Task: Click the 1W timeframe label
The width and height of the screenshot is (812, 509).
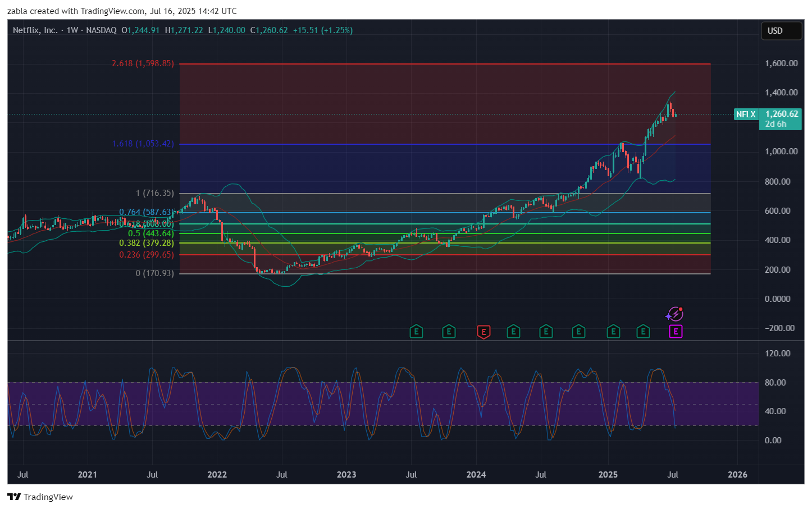Action: [x=72, y=30]
